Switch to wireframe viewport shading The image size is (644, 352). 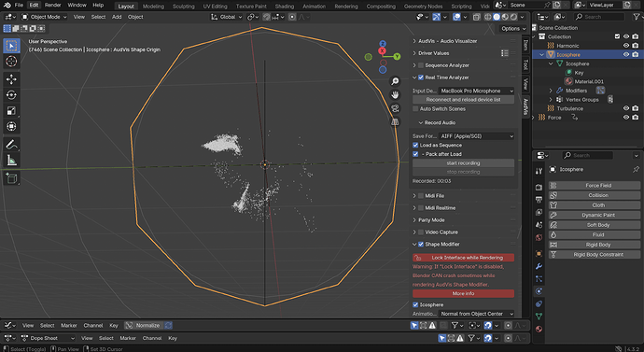click(x=487, y=17)
